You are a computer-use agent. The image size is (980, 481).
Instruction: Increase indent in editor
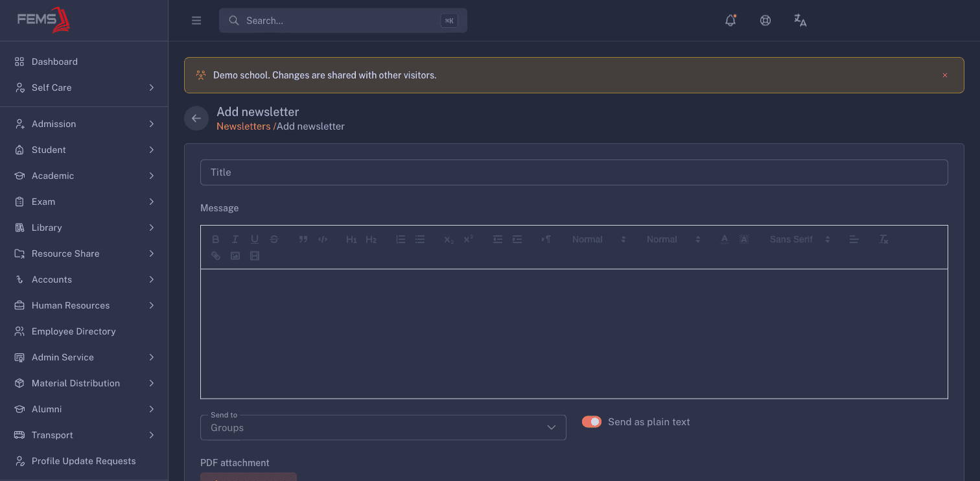(x=517, y=239)
